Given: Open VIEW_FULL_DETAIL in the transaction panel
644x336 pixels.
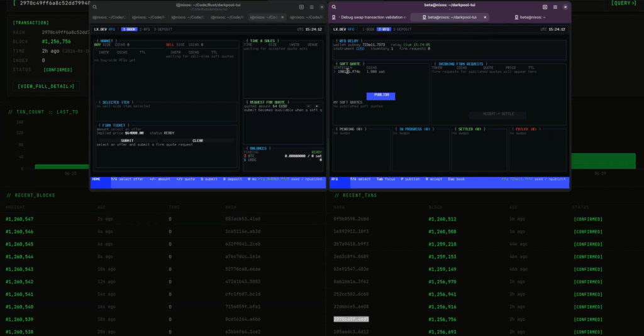Looking at the screenshot, I should 45,86.
